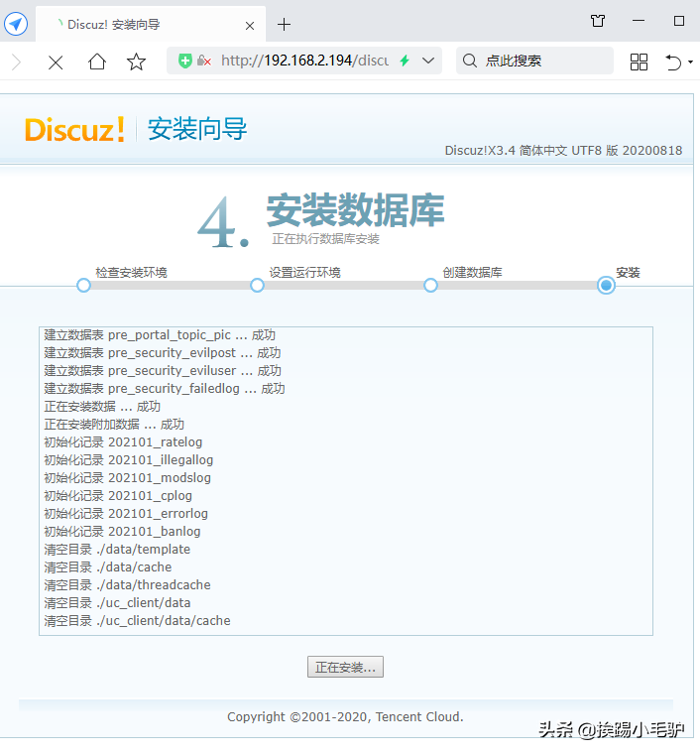Click the Discuz!X3.4 简体中文 UTF8 version text
This screenshot has width=700, height=754.
tap(563, 151)
